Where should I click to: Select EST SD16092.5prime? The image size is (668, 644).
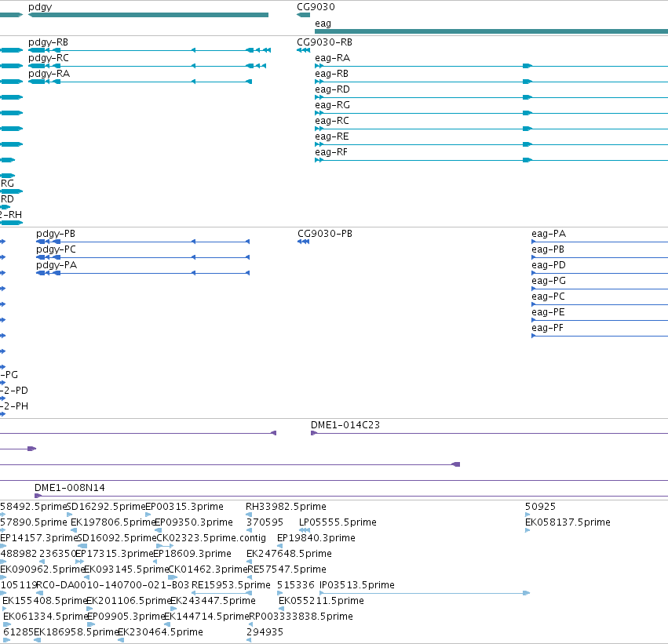[x=117, y=538]
